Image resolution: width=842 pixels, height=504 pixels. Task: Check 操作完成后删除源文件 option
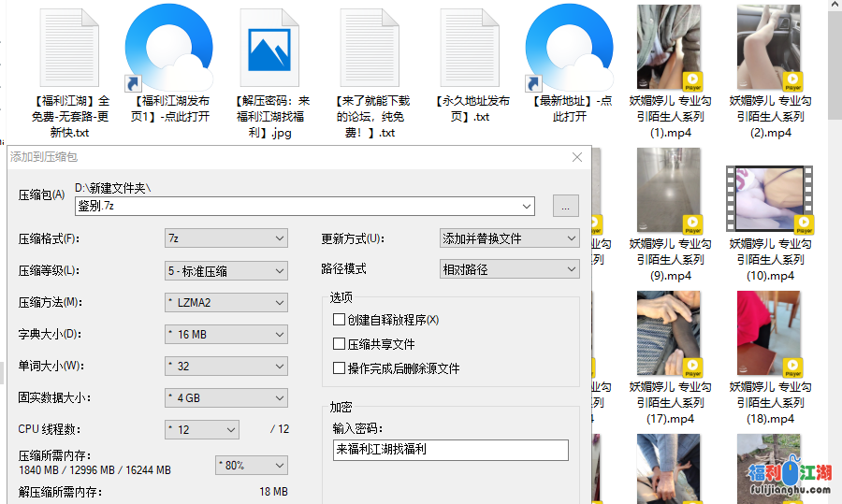coord(340,368)
